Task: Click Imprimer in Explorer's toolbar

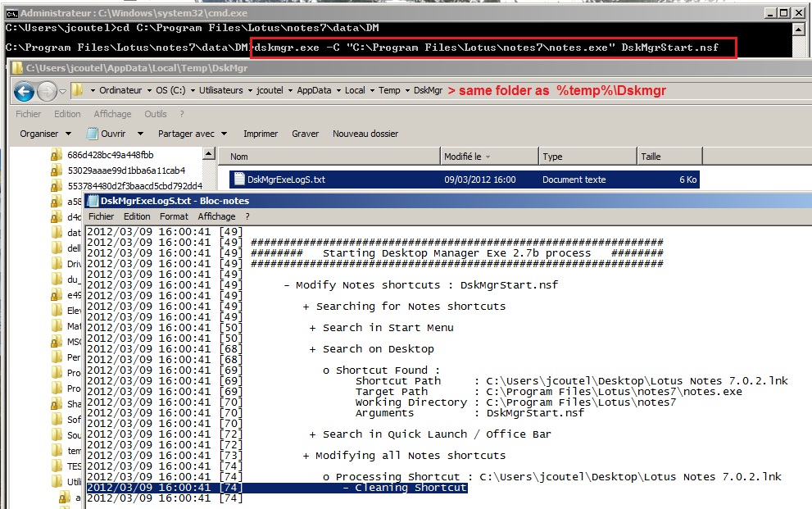Action: pyautogui.click(x=261, y=134)
